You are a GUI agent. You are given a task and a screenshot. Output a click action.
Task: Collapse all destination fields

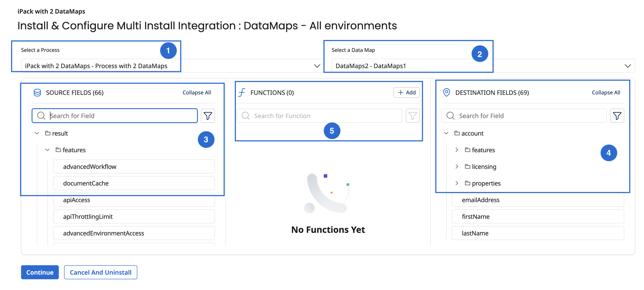pyautogui.click(x=606, y=93)
